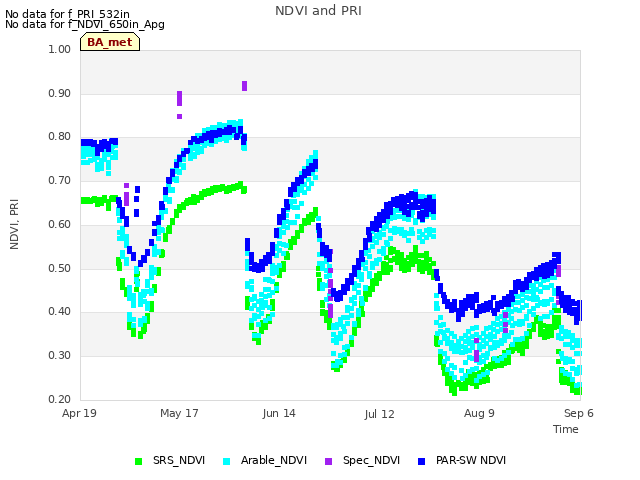The height and width of the screenshot is (480, 640).
Task: Click the blue PAR-SW NDVI legend swatch
Action: coord(422,461)
